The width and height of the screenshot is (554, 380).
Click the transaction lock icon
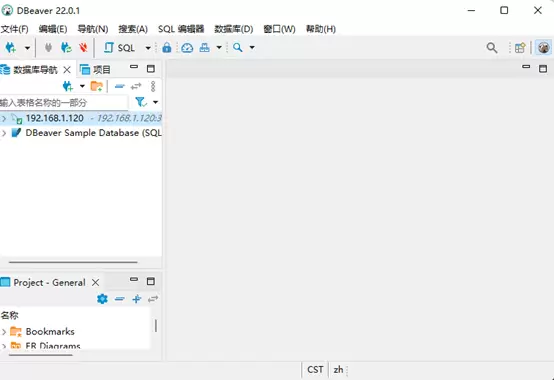(167, 47)
